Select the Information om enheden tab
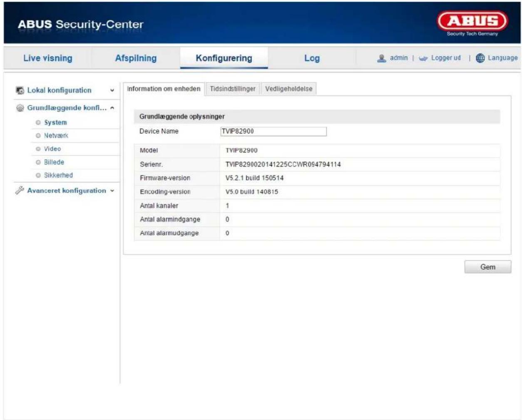Viewport: 522px width, 420px height. [x=164, y=89]
